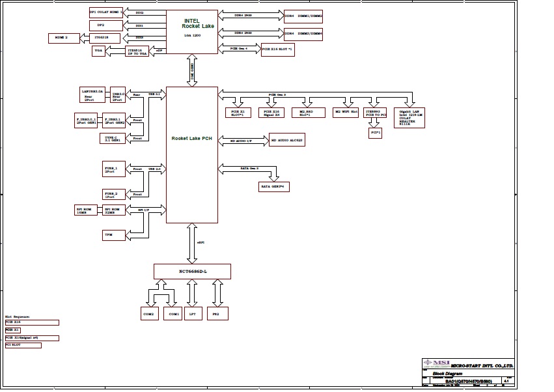Select the PS2 port block

coord(217,314)
